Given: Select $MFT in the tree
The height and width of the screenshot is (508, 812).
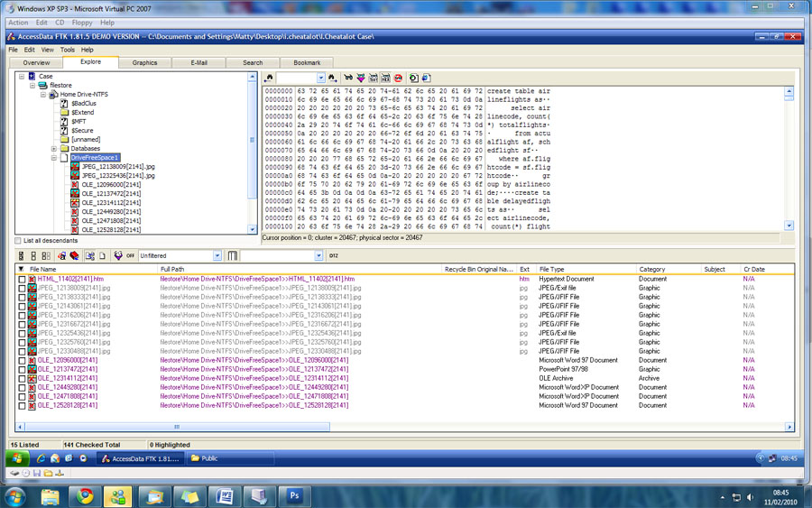Looking at the screenshot, I should tap(78, 122).
